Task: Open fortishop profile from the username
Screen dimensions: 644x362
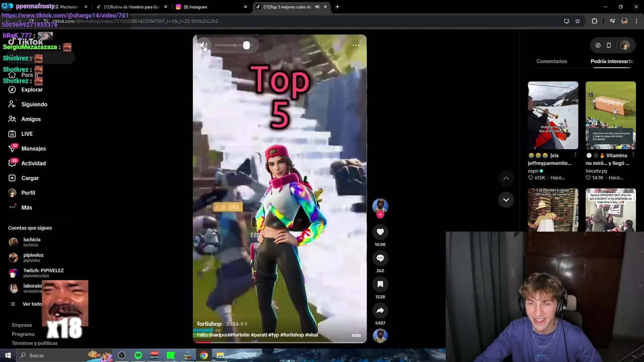Action: pos(209,324)
